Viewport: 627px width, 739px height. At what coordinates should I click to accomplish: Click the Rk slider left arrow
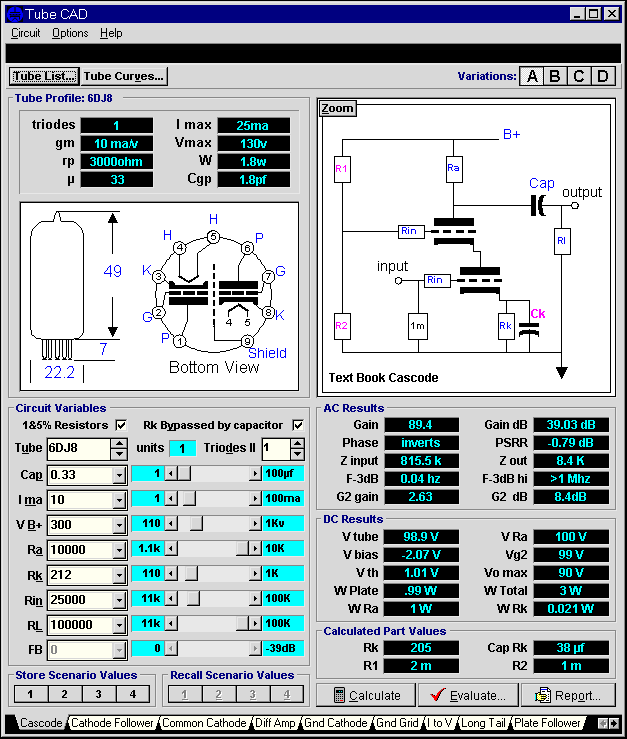[171, 573]
